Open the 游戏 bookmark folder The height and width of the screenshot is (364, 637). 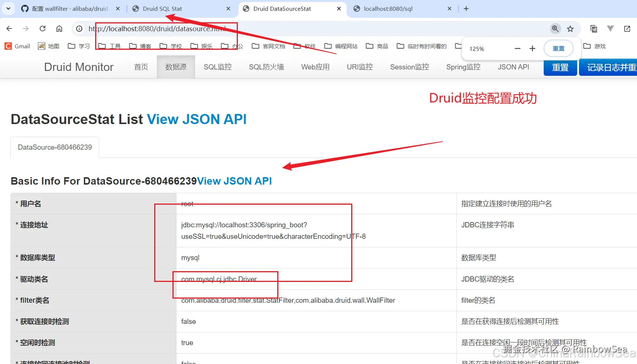(x=595, y=46)
